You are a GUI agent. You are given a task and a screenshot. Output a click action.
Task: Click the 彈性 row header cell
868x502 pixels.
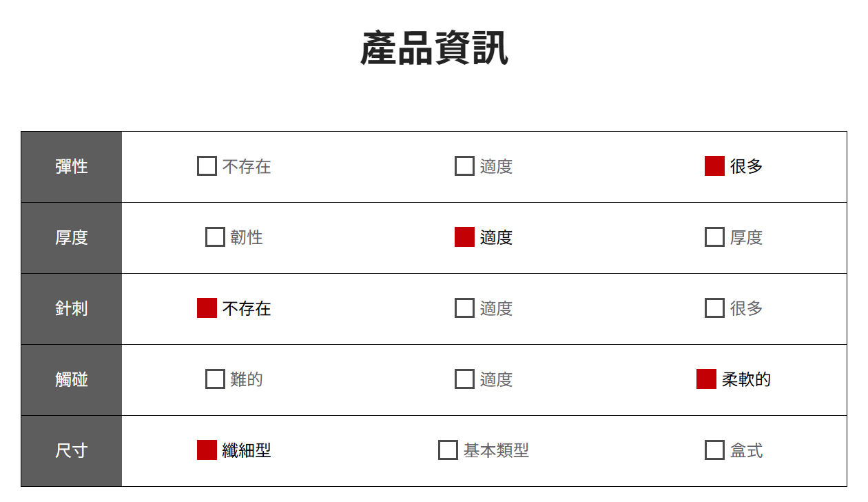72,167
